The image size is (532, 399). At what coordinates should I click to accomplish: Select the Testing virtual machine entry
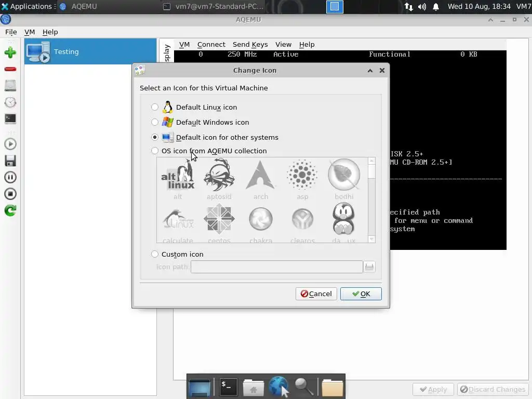pos(90,51)
